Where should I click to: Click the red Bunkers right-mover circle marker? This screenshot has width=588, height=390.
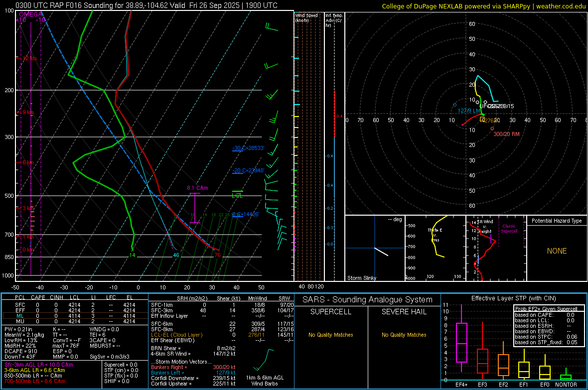coord(492,129)
